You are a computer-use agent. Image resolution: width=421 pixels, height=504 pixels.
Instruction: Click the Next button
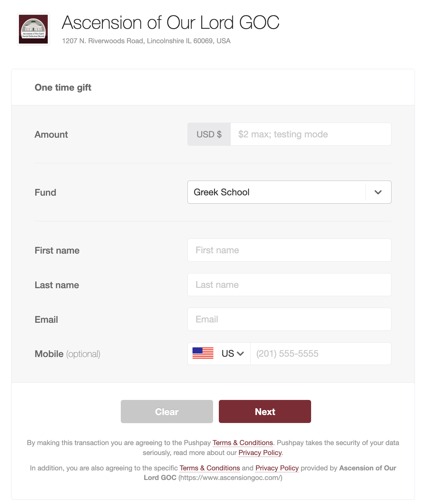pyautogui.click(x=265, y=411)
